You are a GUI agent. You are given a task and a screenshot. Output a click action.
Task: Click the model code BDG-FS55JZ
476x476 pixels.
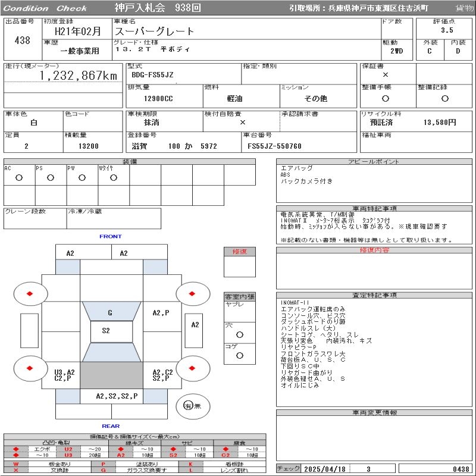click(x=152, y=75)
